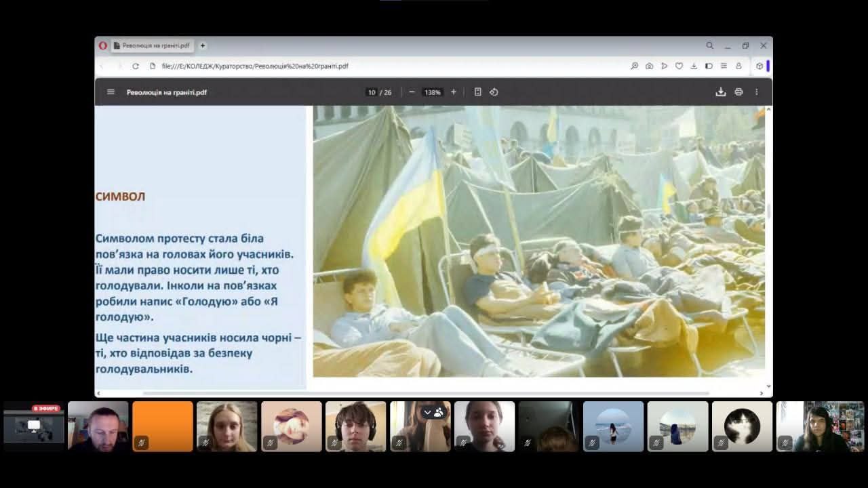Print the Революція на граніті PDF

tap(738, 92)
